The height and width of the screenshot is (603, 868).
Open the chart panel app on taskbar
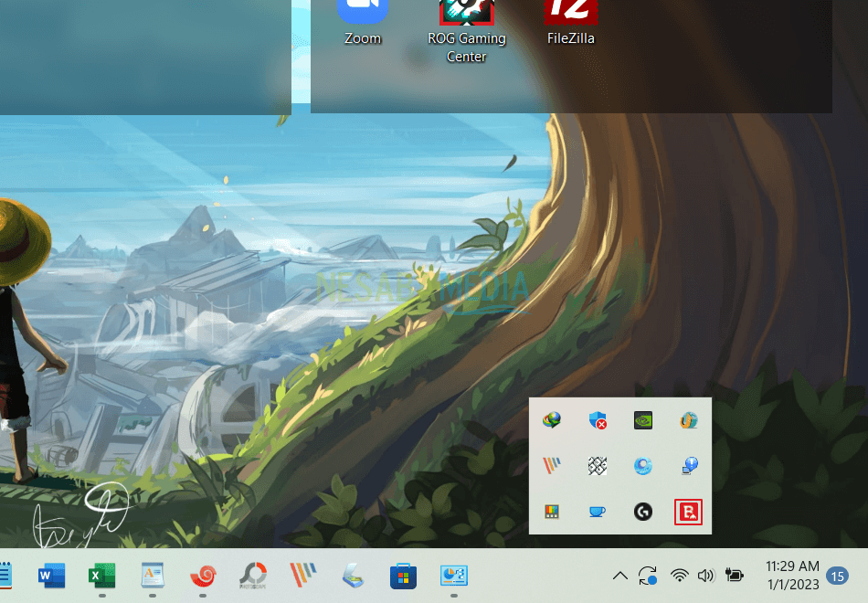[454, 576]
